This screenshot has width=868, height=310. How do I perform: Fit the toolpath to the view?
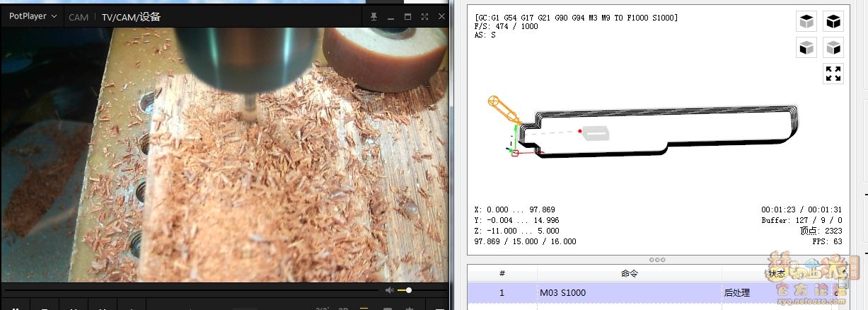(833, 74)
